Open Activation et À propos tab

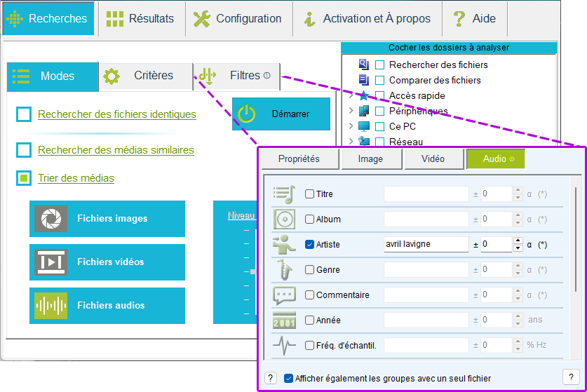(367, 19)
